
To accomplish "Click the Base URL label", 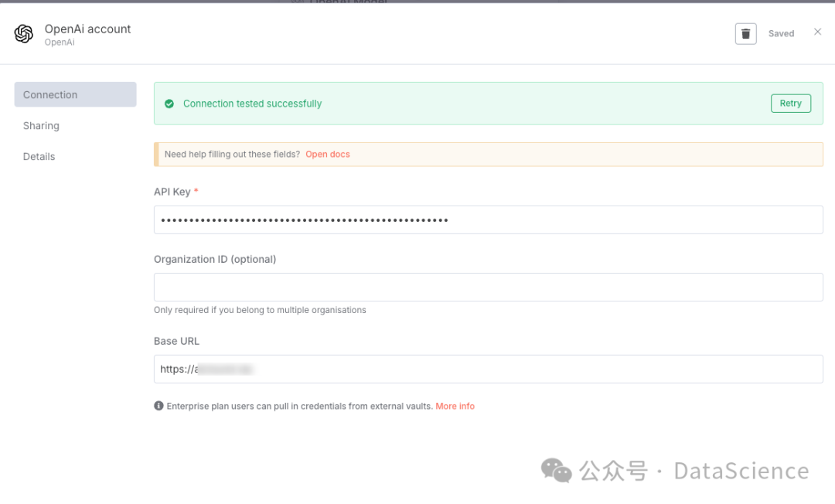I will coord(176,341).
